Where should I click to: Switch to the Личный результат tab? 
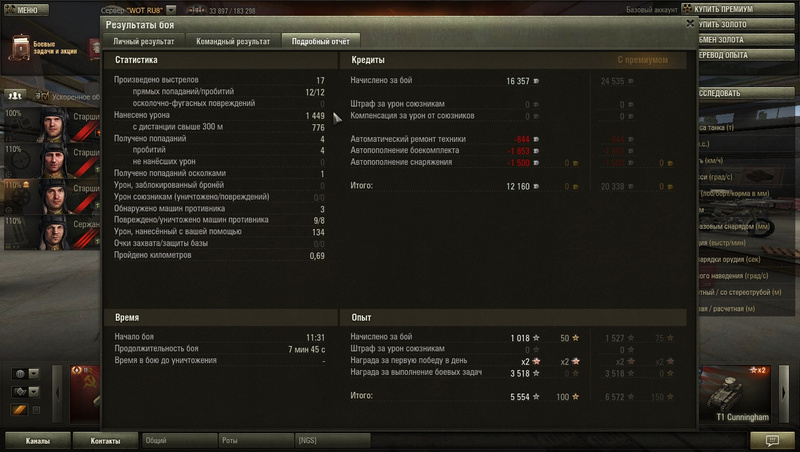(143, 41)
